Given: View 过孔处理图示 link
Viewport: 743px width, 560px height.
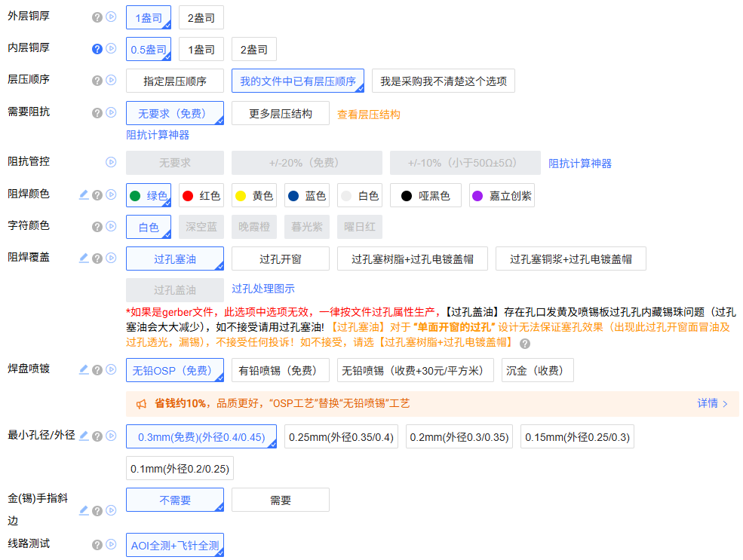Looking at the screenshot, I should (263, 289).
